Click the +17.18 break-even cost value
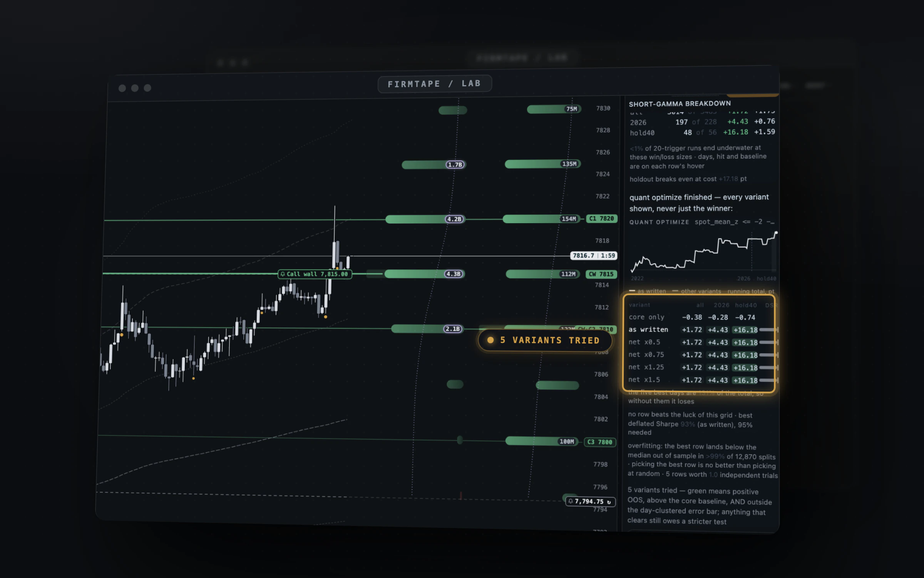 pyautogui.click(x=728, y=179)
